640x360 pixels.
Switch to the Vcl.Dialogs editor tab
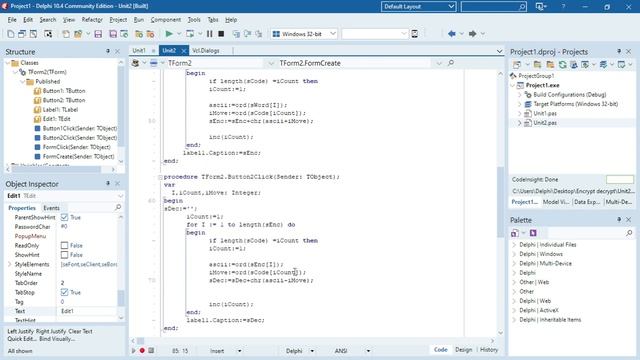[206, 51]
